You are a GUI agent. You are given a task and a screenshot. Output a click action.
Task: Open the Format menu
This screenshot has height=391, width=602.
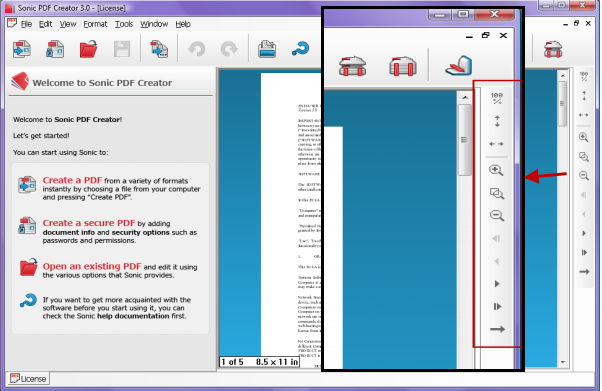pyautogui.click(x=95, y=24)
